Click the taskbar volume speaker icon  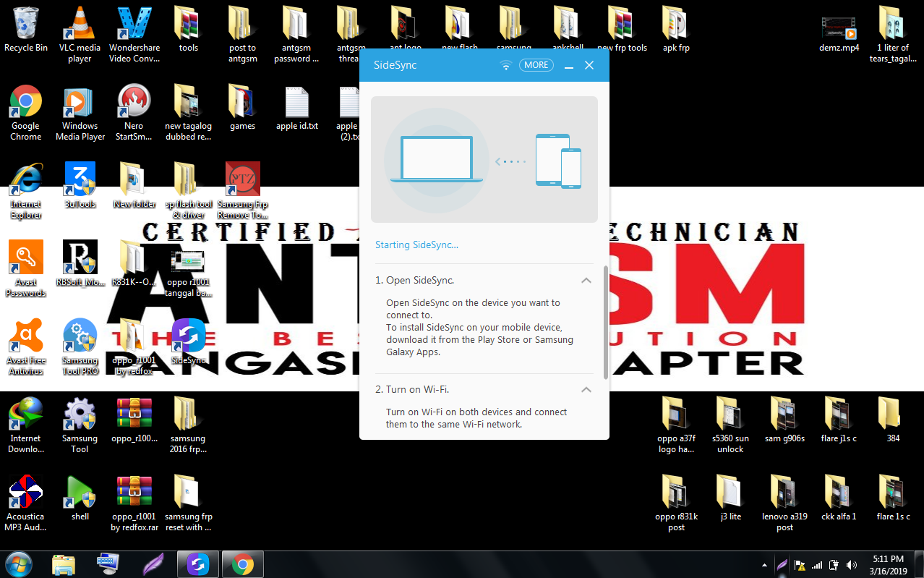click(x=852, y=564)
